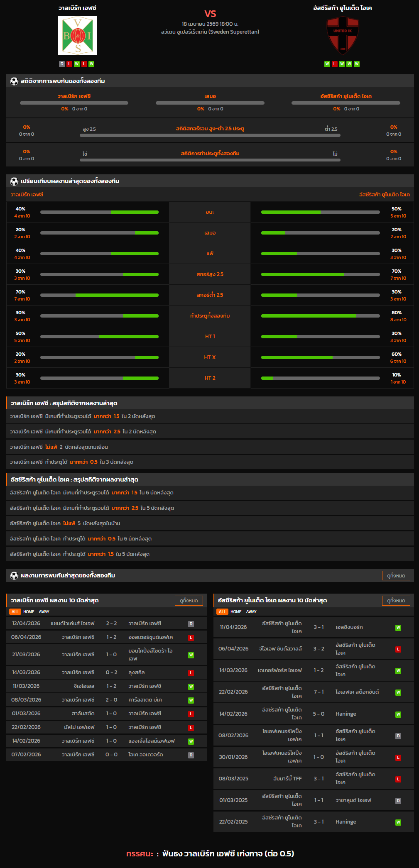Switch United IK results to HOME matches
419x868 pixels.
tap(236, 611)
